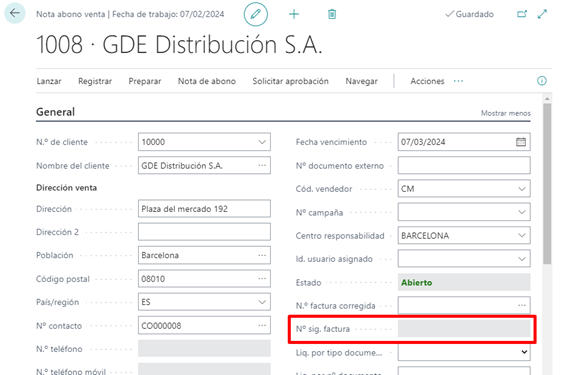Delete the credit memo with trash icon
This screenshot has height=375, width=567.
[332, 14]
